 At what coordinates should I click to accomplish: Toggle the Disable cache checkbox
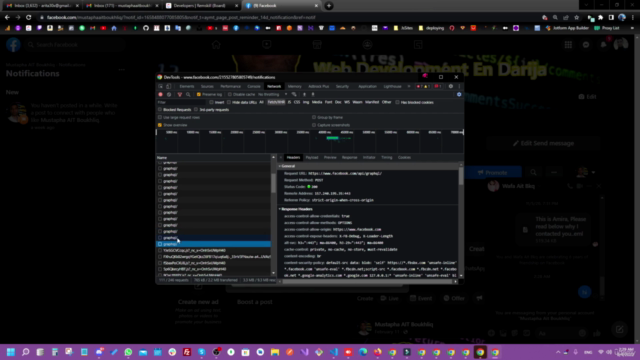(x=230, y=94)
